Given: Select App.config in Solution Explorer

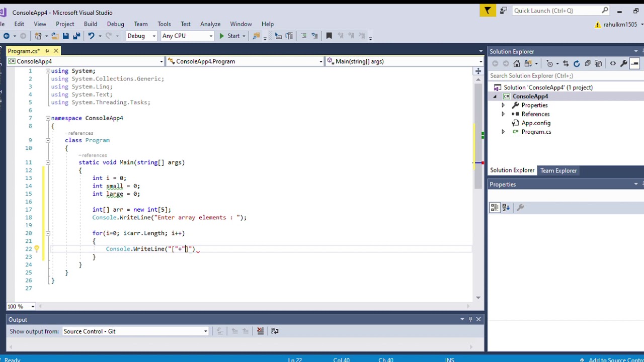Looking at the screenshot, I should tap(536, 123).
